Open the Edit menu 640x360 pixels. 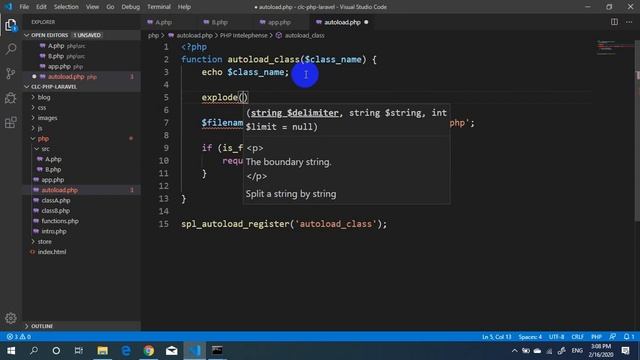pyautogui.click(x=41, y=7)
